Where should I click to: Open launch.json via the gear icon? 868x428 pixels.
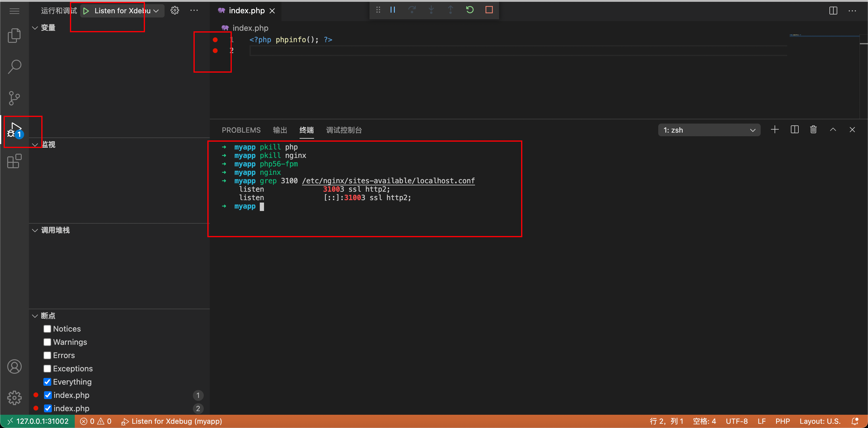click(x=175, y=11)
